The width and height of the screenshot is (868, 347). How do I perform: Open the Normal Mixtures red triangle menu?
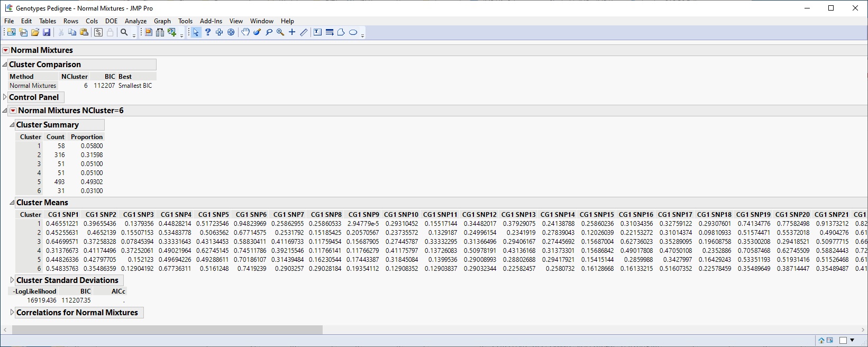(x=6, y=50)
